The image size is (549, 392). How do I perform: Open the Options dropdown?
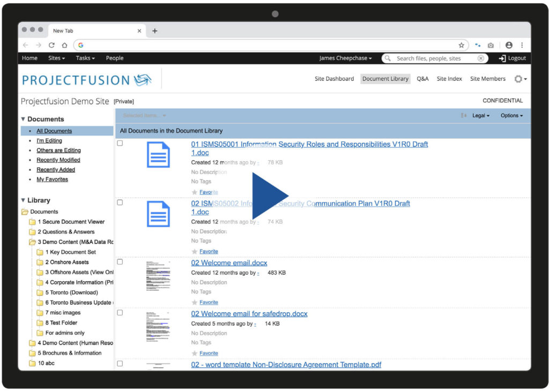click(x=511, y=115)
